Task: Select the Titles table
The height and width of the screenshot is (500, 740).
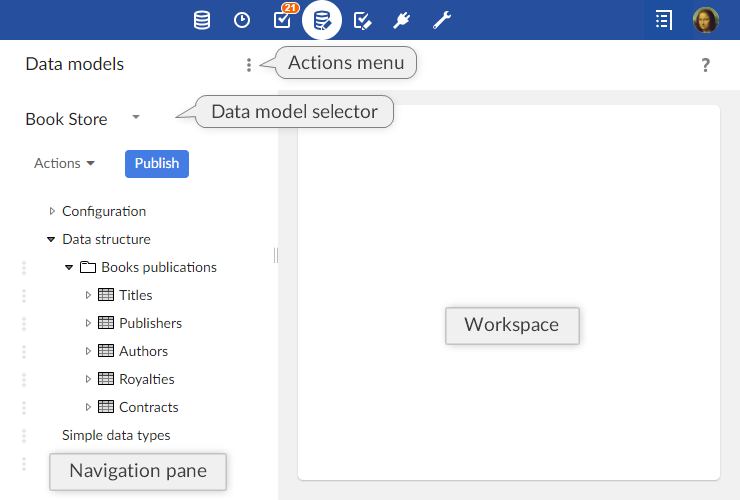Action: (x=135, y=295)
